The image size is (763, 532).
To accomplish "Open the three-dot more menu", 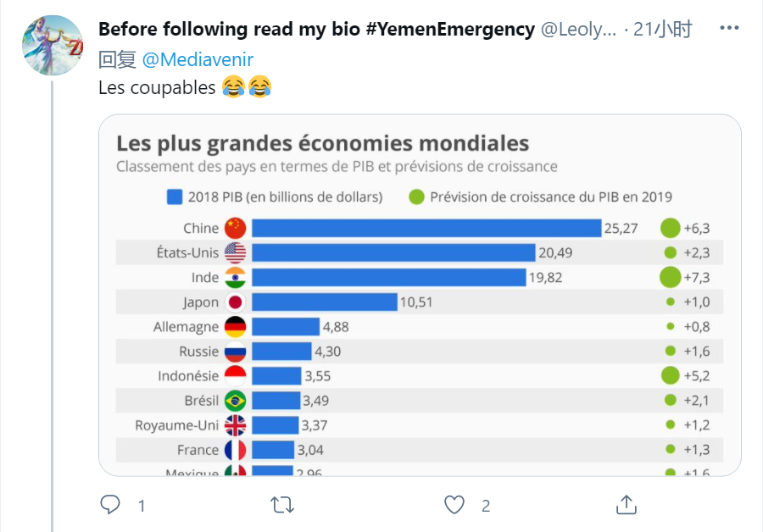I will tap(729, 28).
